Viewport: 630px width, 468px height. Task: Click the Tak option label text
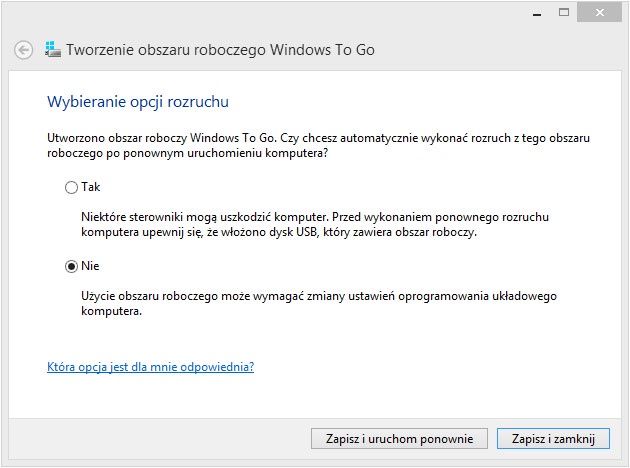click(91, 187)
